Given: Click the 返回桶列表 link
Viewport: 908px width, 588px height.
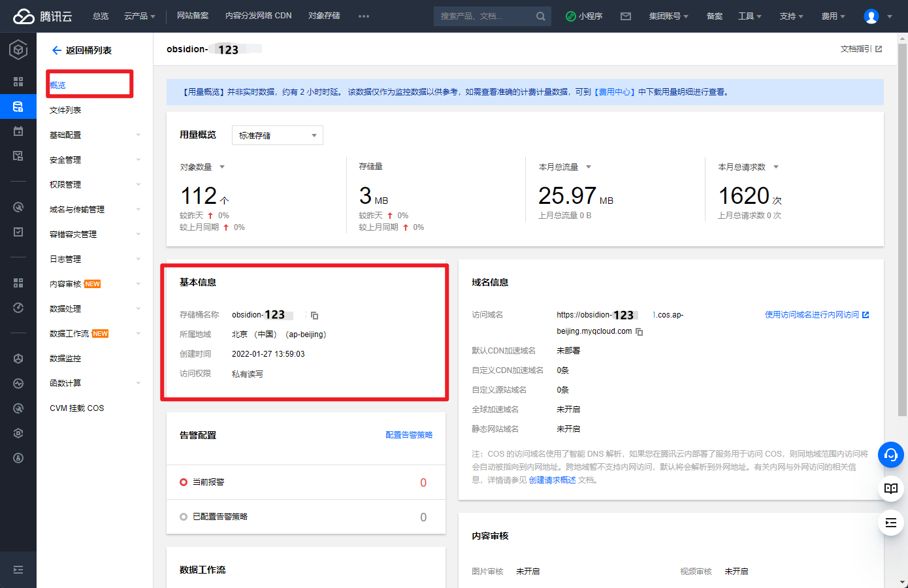Looking at the screenshot, I should [89, 50].
